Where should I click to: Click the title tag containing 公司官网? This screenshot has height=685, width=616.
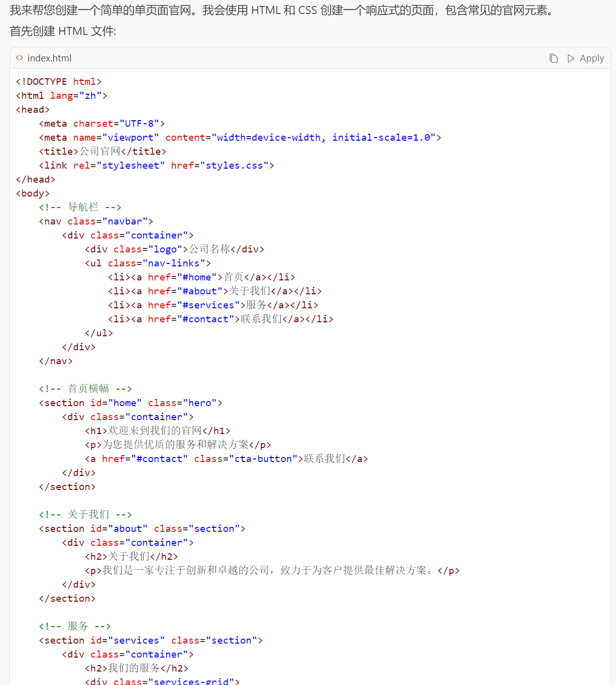point(102,152)
